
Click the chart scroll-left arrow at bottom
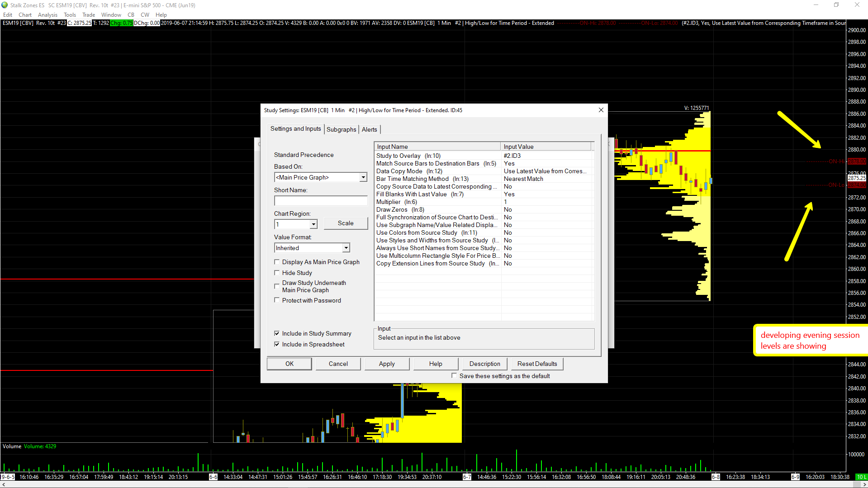click(4, 484)
